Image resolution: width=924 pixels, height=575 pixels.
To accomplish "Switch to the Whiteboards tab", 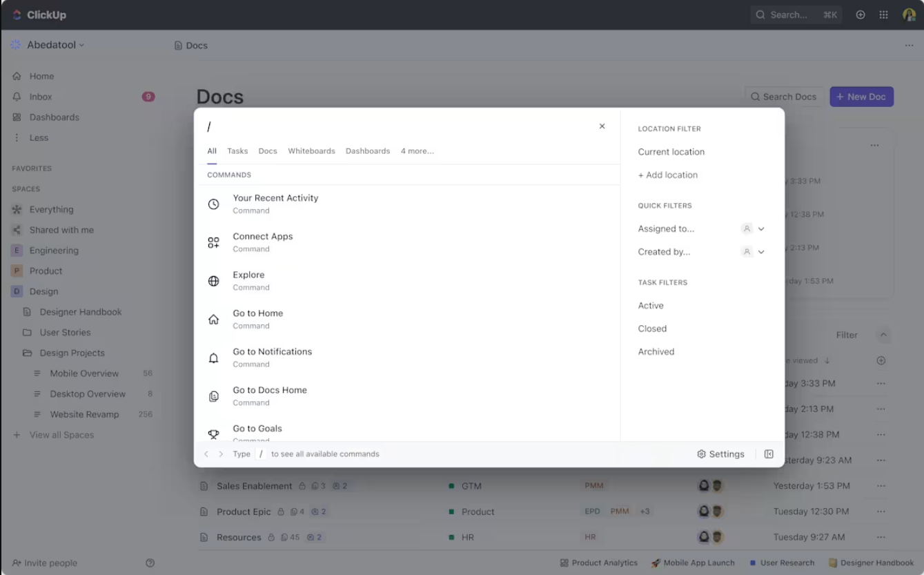I will tap(311, 151).
